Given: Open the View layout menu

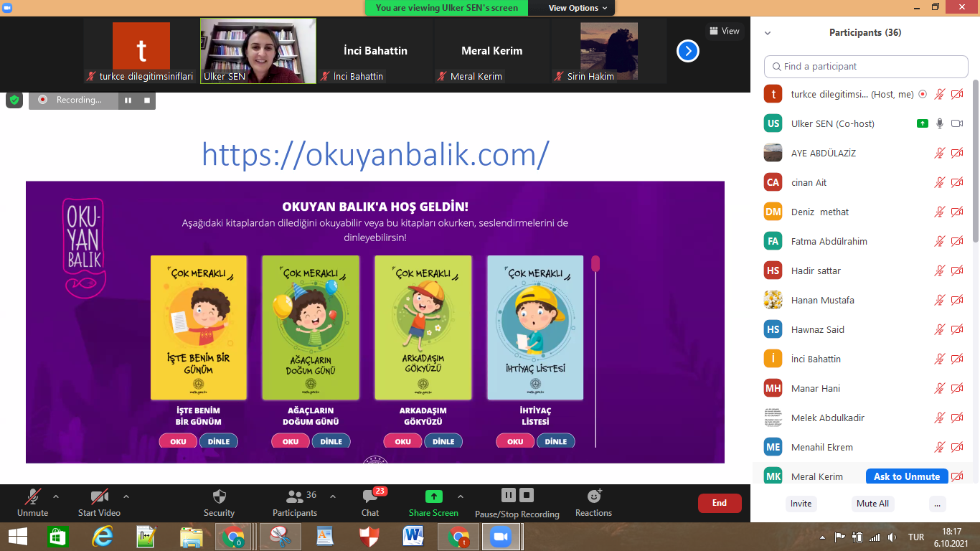Looking at the screenshot, I should coord(724,31).
